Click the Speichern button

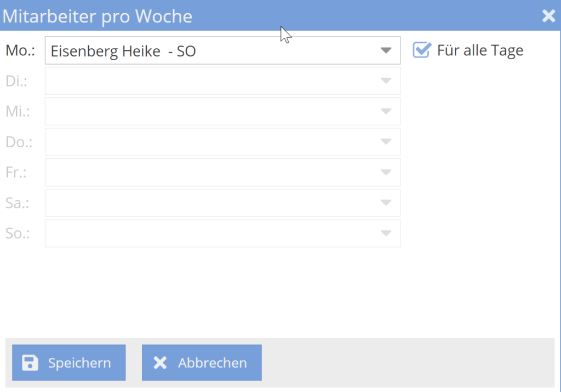[68, 362]
